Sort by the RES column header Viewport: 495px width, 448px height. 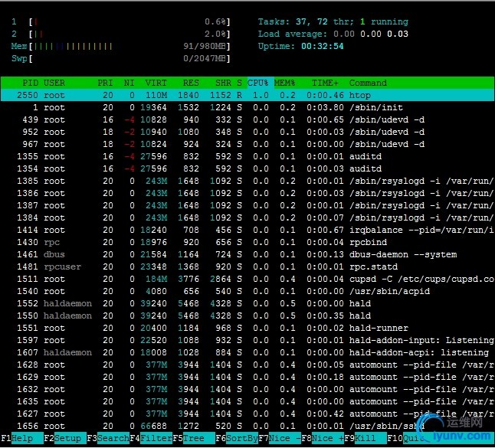pyautogui.click(x=191, y=83)
